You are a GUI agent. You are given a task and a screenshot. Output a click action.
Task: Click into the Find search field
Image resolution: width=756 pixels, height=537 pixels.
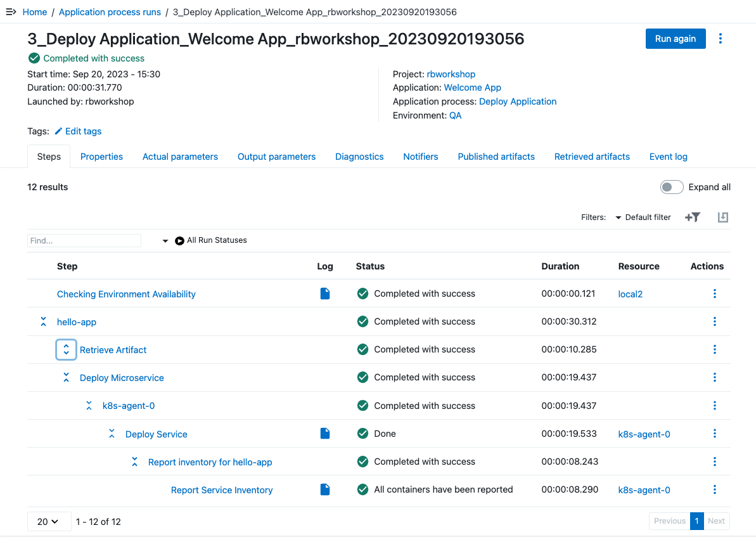click(x=84, y=241)
